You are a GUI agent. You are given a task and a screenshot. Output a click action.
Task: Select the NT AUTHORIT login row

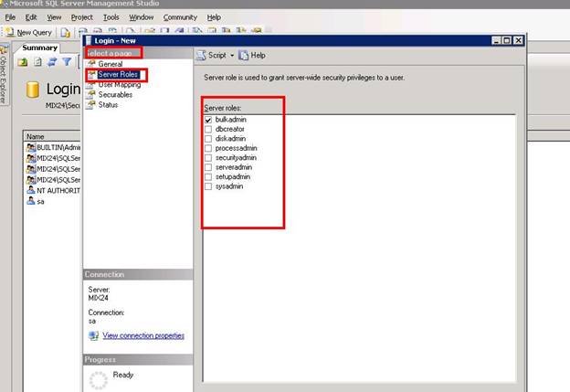point(53,191)
